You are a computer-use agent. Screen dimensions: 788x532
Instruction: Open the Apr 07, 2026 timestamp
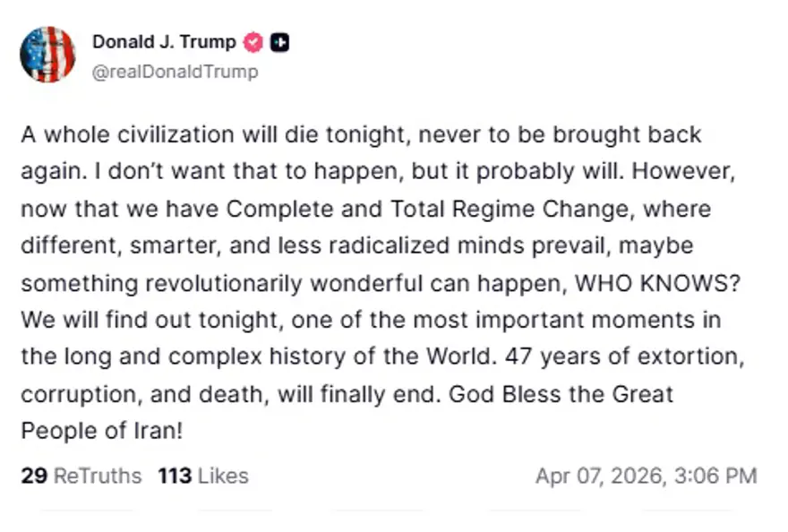[x=646, y=476]
